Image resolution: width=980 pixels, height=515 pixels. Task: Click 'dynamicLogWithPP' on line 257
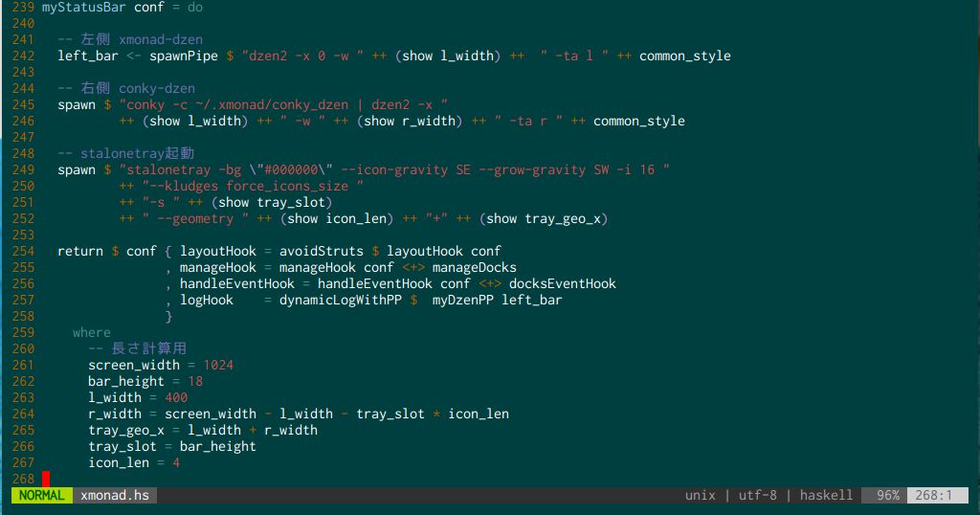click(341, 300)
